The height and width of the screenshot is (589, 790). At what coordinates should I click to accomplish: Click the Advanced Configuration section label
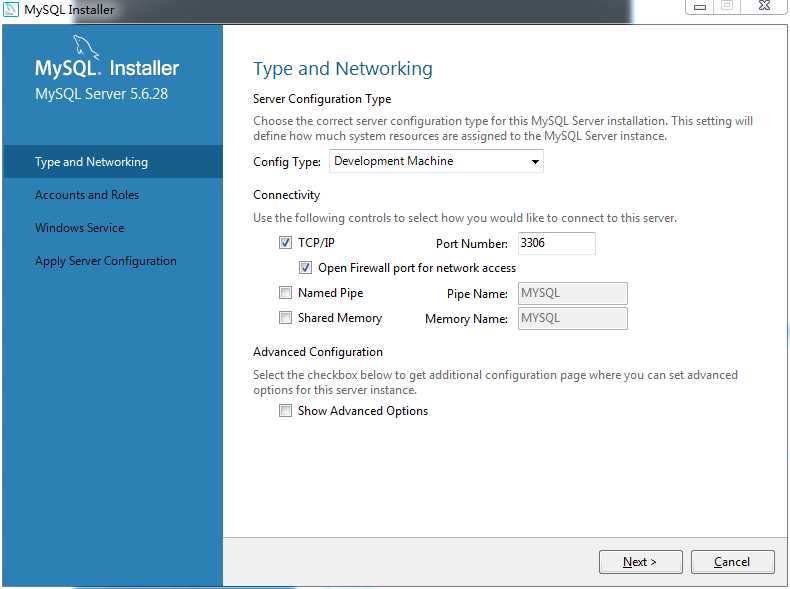tap(318, 352)
